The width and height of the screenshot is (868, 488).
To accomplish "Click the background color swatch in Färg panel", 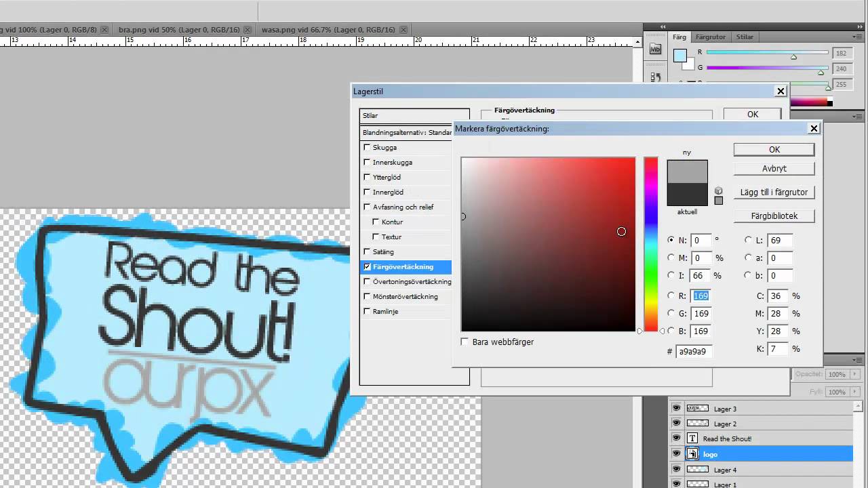I will coord(689,64).
